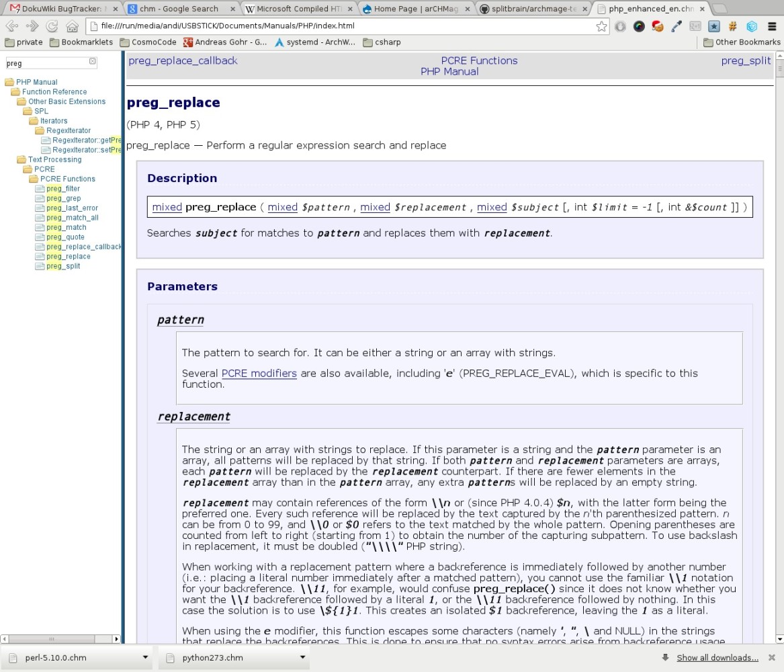Open the CosmoCode bookmark folder
Viewport: 784px width, 672px height.
point(148,42)
